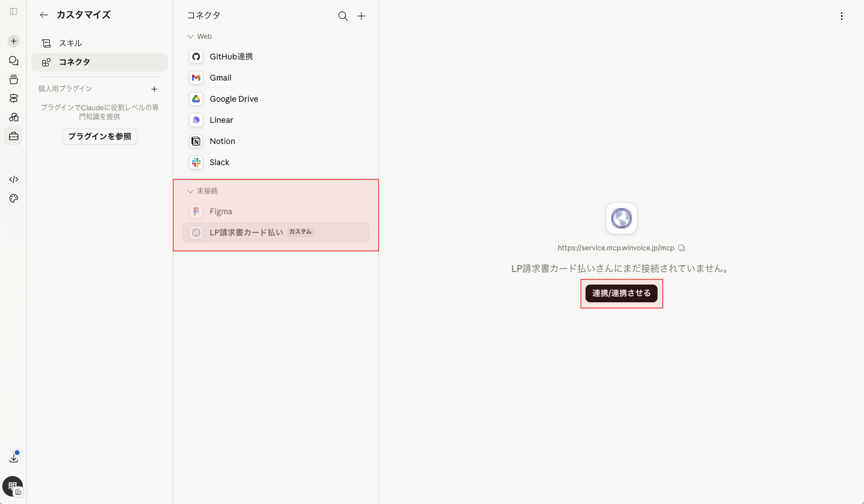Click the 個人用プラグイン heading

click(65, 89)
